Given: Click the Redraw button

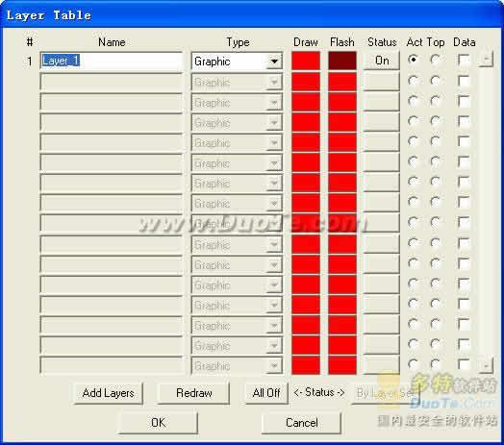Looking at the screenshot, I should (194, 393).
